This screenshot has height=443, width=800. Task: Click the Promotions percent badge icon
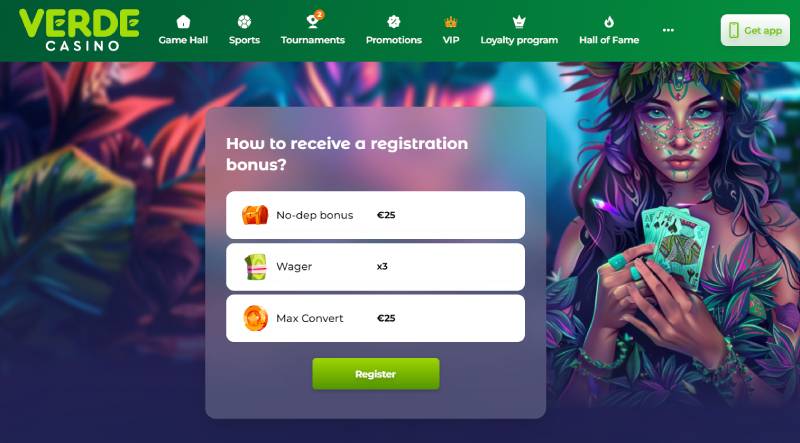[393, 21]
